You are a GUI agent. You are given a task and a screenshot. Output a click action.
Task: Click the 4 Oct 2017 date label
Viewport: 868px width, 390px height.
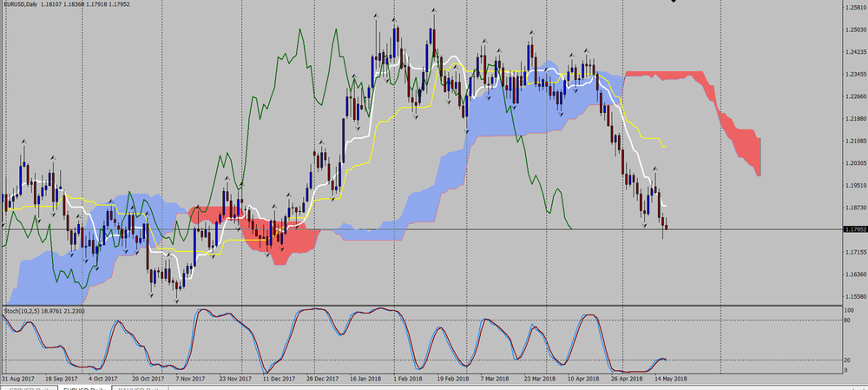[103, 379]
